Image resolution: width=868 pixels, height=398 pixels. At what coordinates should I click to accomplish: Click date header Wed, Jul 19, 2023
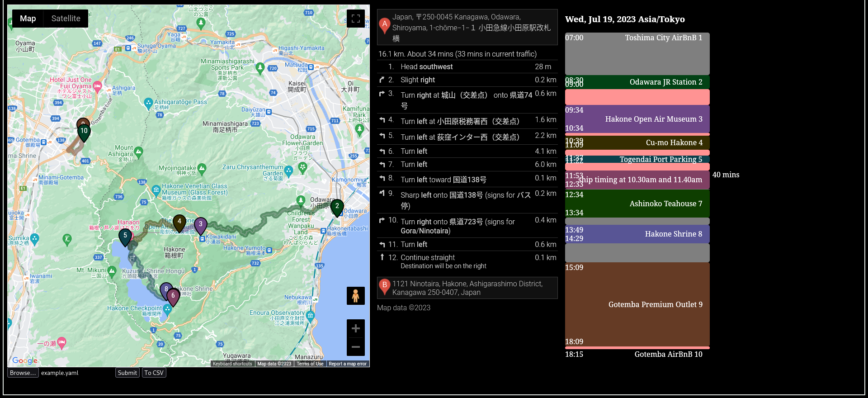click(x=625, y=19)
